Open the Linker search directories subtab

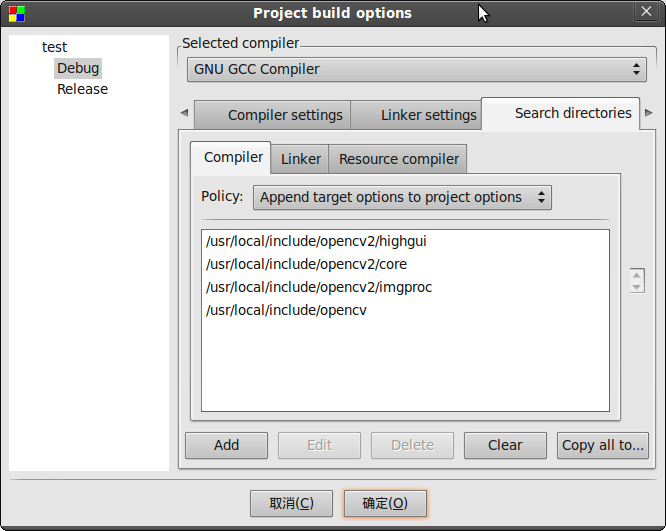pos(300,159)
